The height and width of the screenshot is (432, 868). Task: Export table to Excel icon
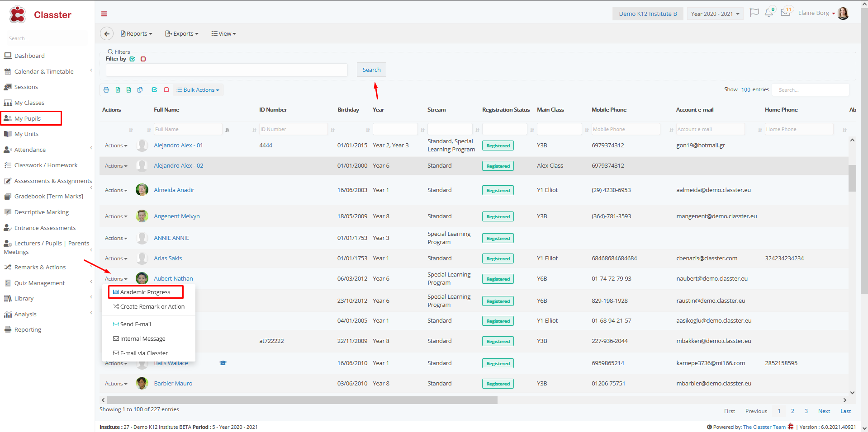(118, 90)
